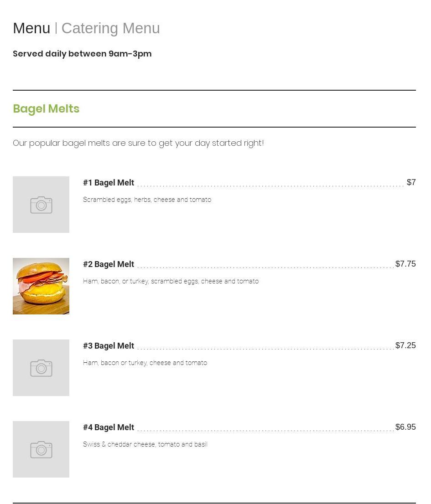
Task: Click the $7.75 price
Action: click(x=405, y=264)
